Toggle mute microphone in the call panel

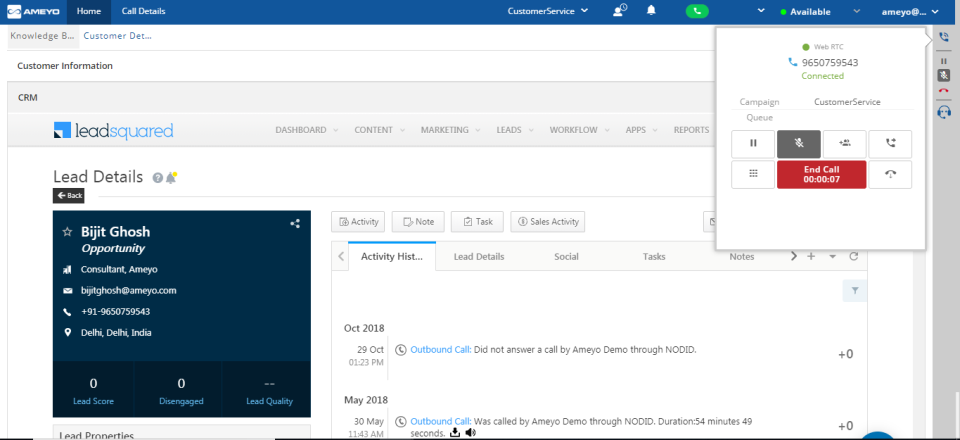click(x=798, y=144)
